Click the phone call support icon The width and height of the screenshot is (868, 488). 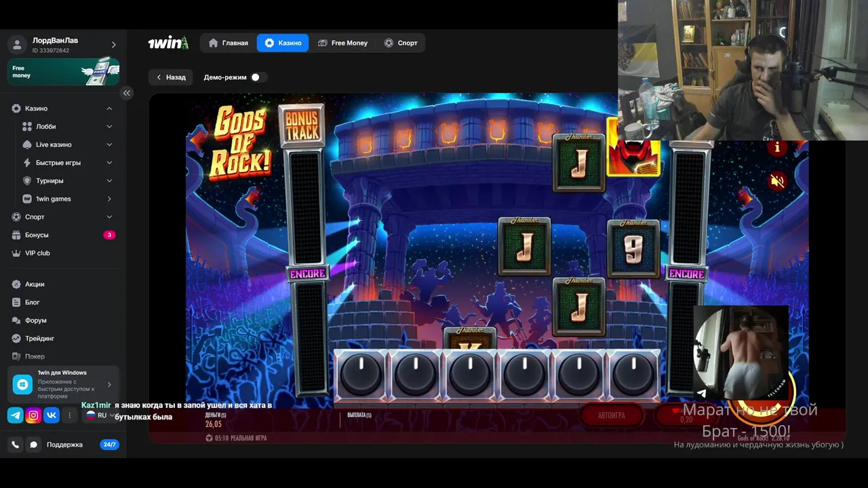(x=15, y=445)
